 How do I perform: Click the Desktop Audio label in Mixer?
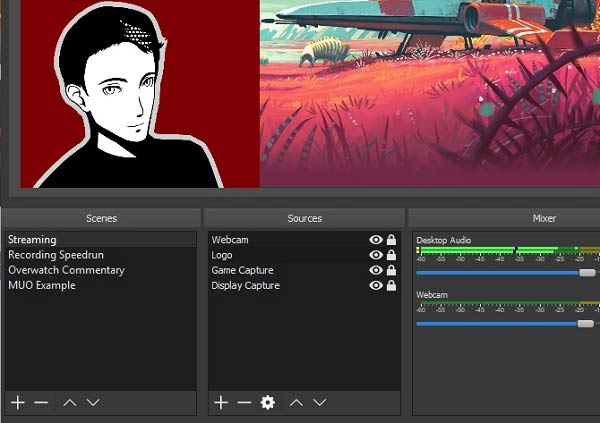tap(443, 240)
